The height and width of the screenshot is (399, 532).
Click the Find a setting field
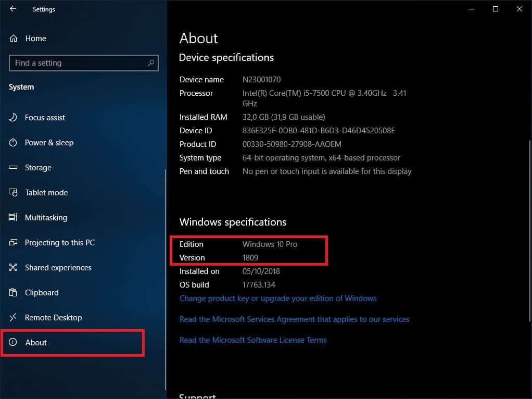(84, 63)
